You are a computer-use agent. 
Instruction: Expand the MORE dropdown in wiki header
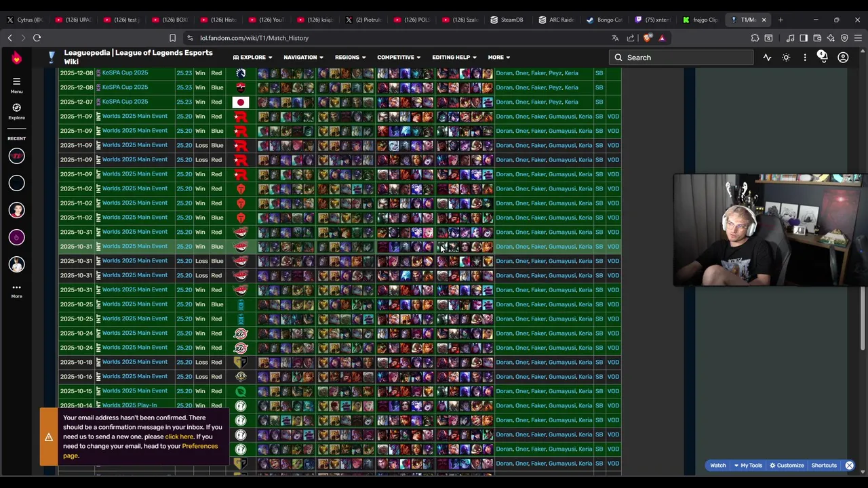point(498,58)
